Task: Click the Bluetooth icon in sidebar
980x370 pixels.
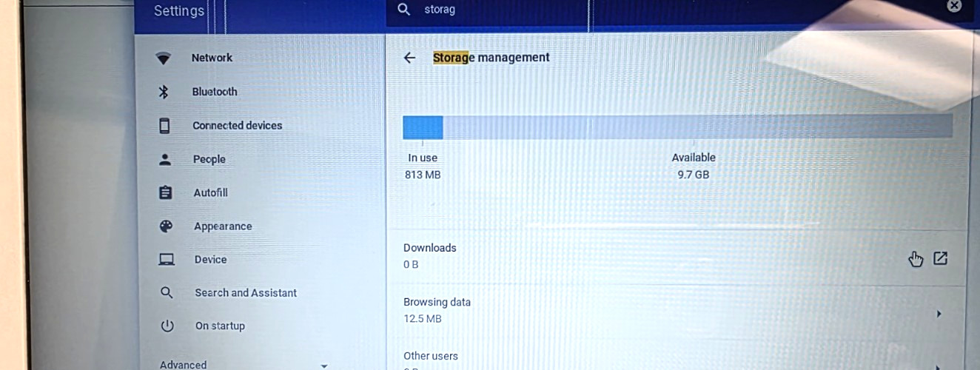Action: pyautogui.click(x=164, y=92)
